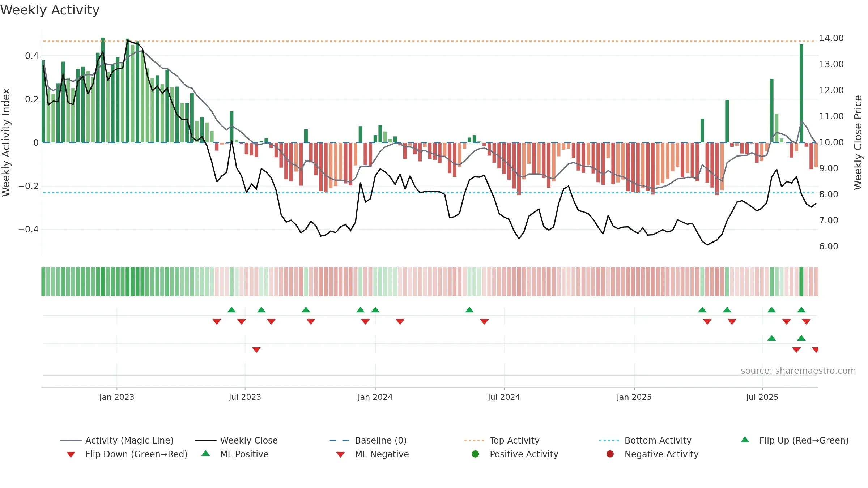Image resolution: width=868 pixels, height=488 pixels.
Task: Click the 6.00 price axis label
Action: (829, 246)
